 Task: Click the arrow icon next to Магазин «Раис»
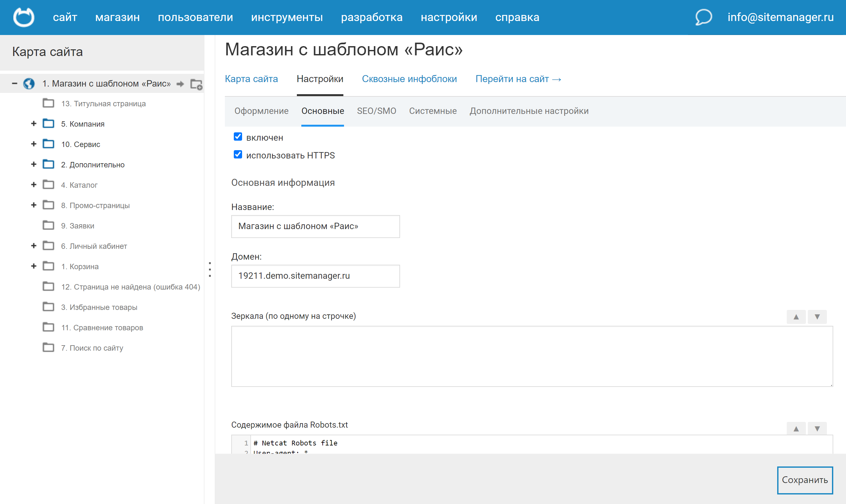[x=180, y=84]
